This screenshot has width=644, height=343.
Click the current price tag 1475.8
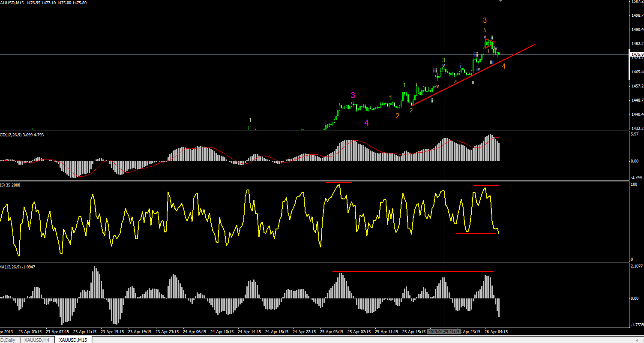tap(637, 54)
